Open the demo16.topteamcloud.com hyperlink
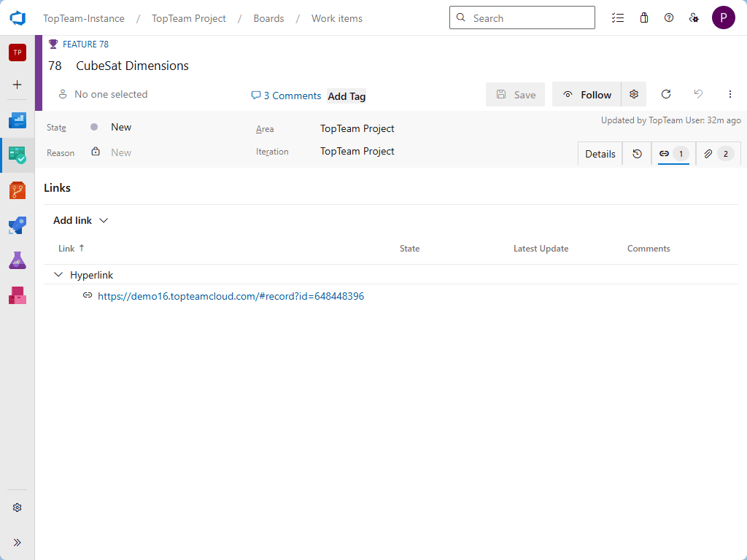Viewport: 747px width, 560px height. click(x=231, y=297)
